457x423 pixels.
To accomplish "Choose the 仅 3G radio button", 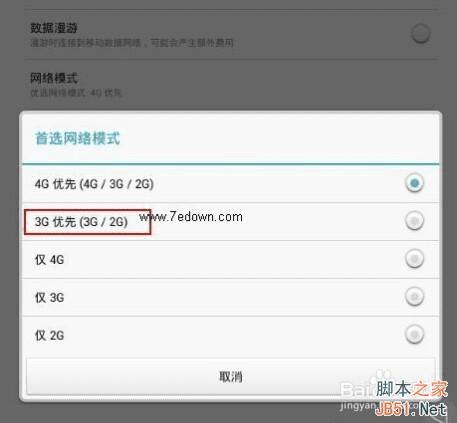I will pyautogui.click(x=414, y=296).
